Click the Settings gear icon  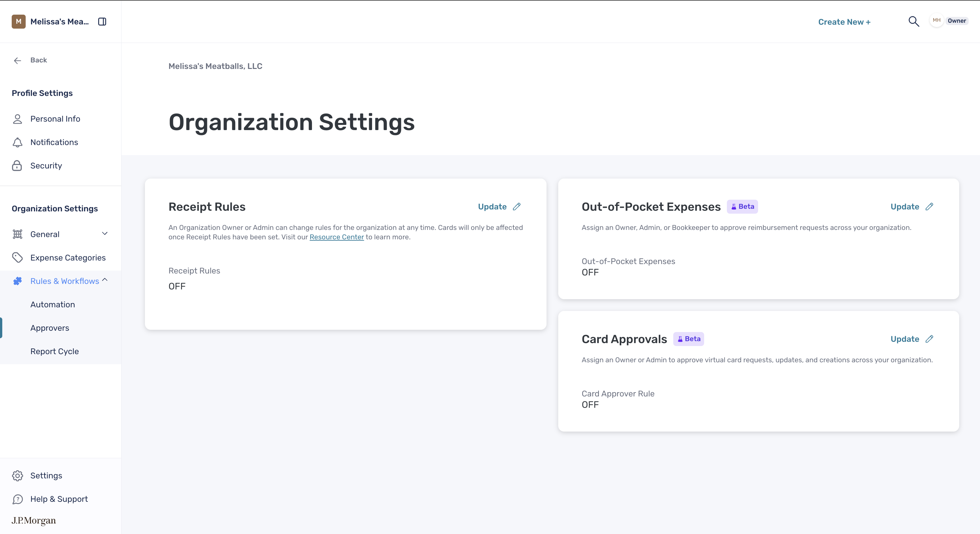point(18,476)
